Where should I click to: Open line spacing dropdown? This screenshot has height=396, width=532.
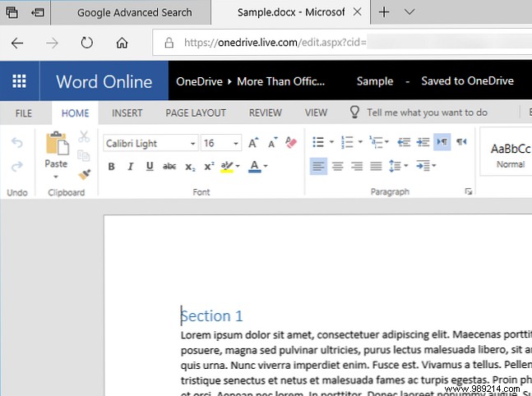tap(398, 166)
